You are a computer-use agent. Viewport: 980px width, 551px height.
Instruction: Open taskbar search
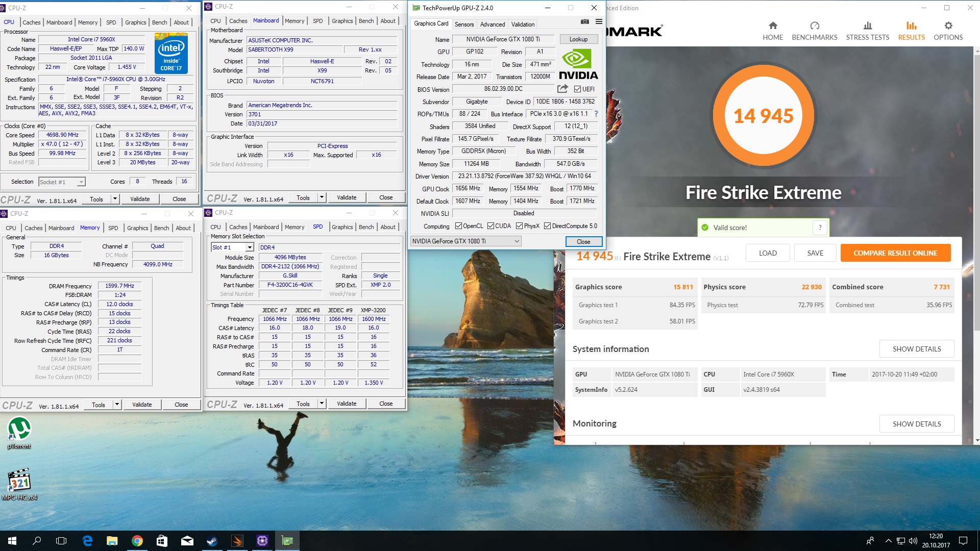point(37,541)
